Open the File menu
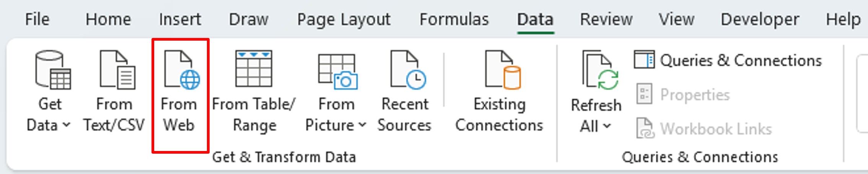 pyautogui.click(x=37, y=19)
